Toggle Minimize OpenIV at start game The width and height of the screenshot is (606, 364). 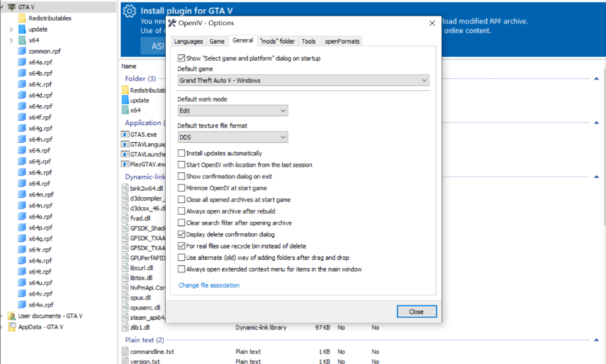182,188
